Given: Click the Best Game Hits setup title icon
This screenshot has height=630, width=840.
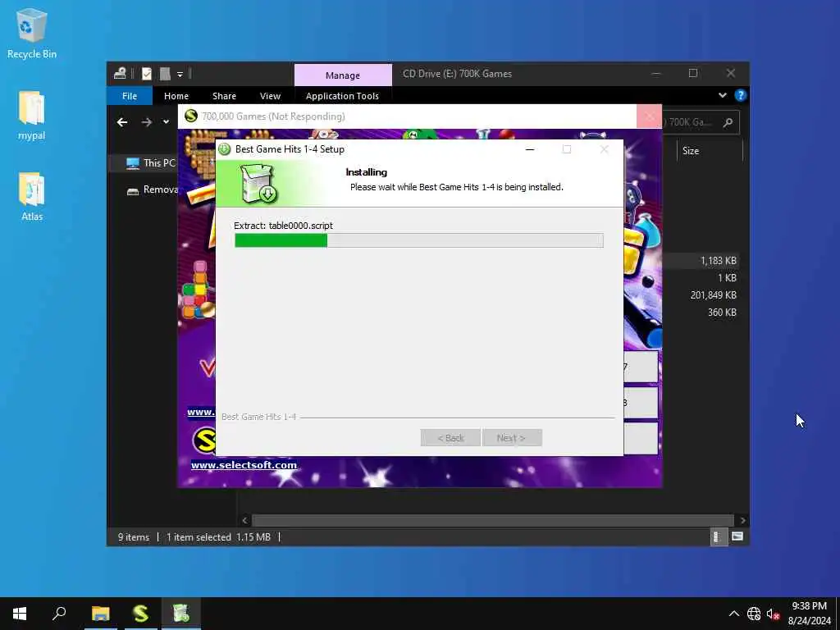Looking at the screenshot, I should (x=225, y=149).
